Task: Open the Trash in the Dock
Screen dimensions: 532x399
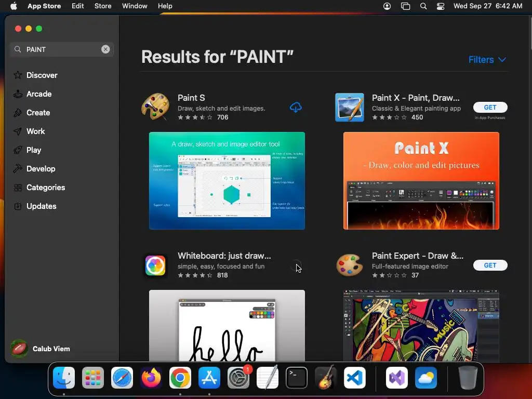Action: pos(468,378)
